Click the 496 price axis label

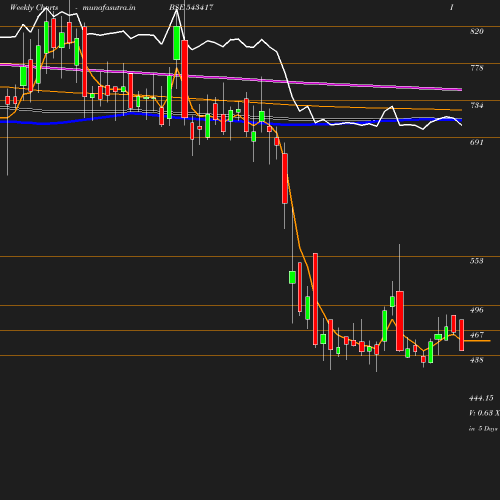(x=477, y=310)
